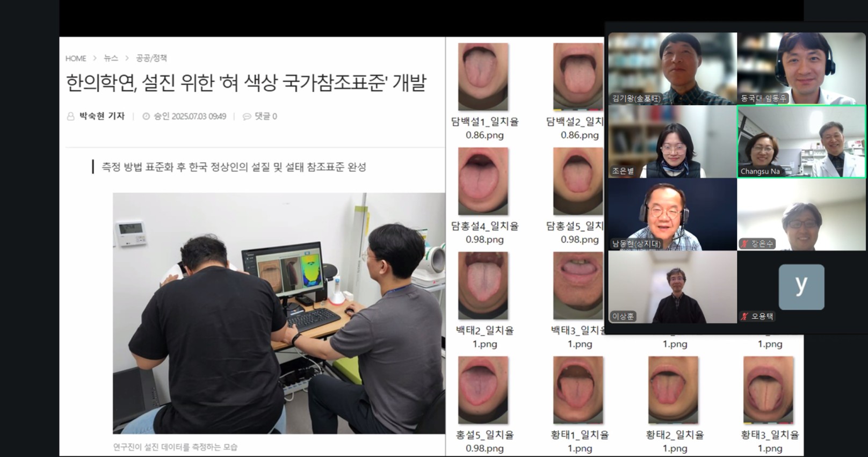Click the comment bubble icon

pyautogui.click(x=247, y=116)
